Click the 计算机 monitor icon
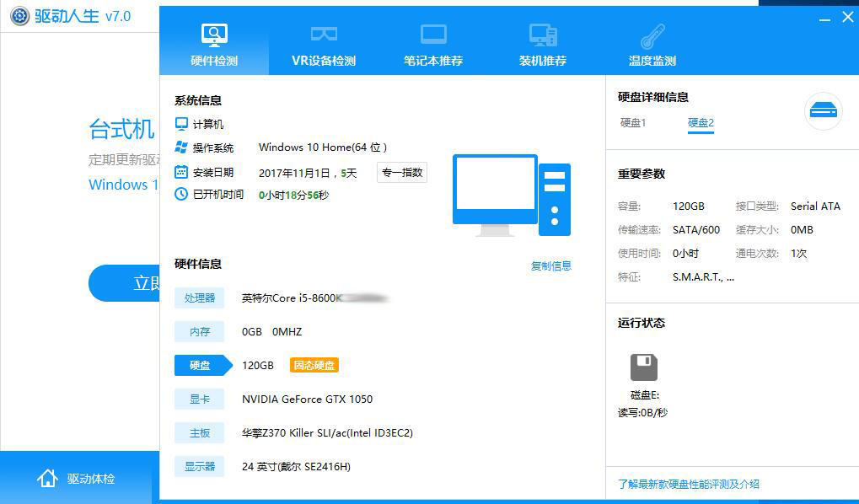Image resolution: width=859 pixels, height=504 pixels. point(180,123)
